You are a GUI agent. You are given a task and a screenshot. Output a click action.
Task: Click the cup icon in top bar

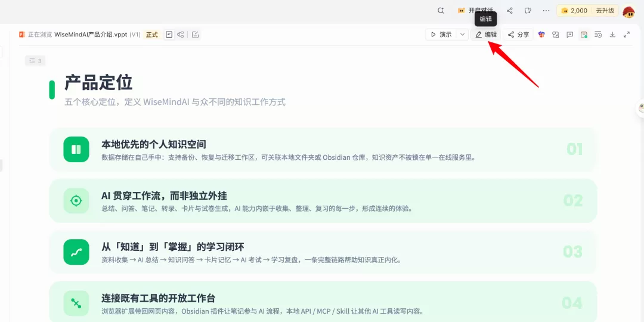[528, 11]
